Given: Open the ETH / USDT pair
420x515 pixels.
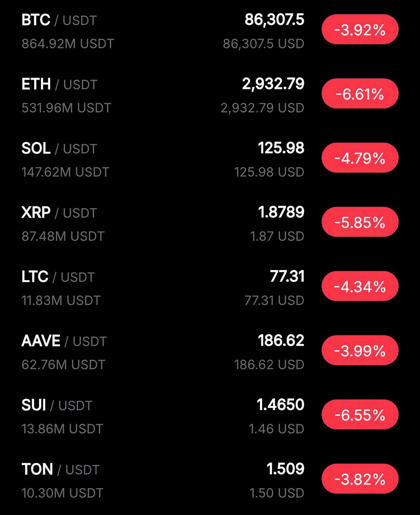Looking at the screenshot, I should coord(59,84).
